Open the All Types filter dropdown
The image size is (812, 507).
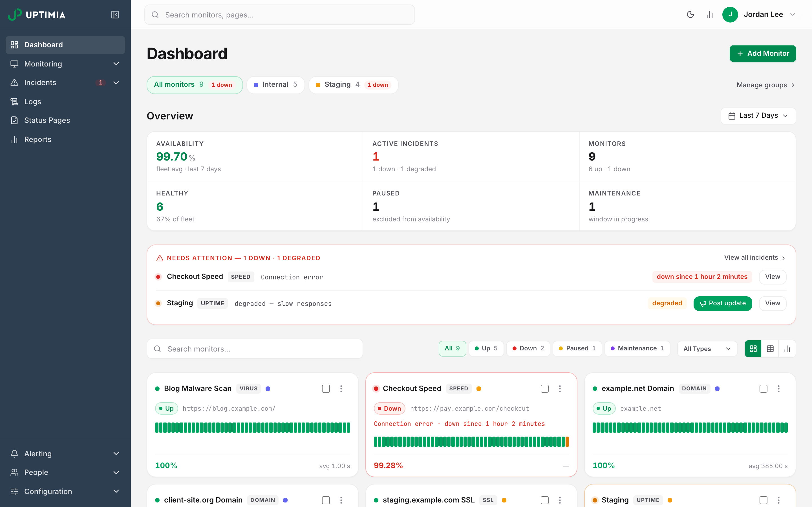707,349
